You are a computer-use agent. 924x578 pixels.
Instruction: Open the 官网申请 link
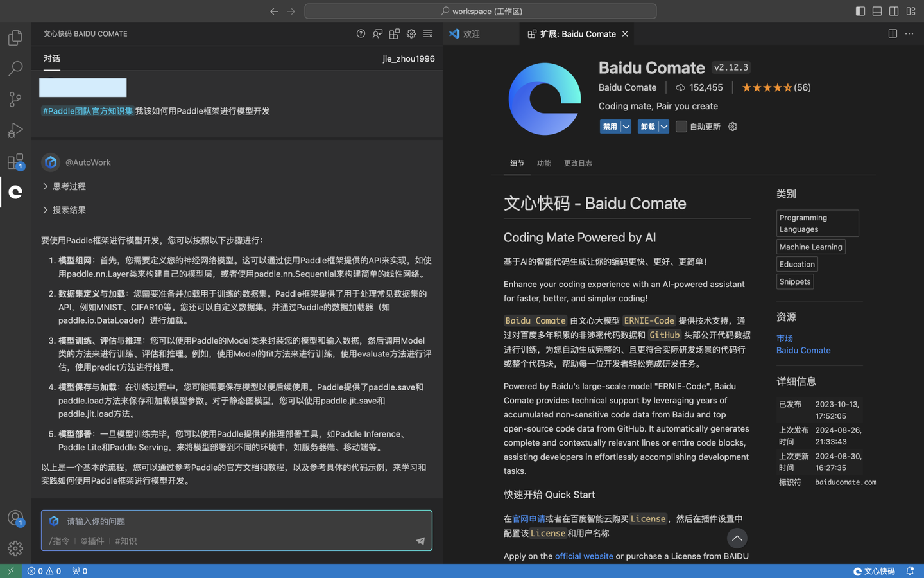pyautogui.click(x=529, y=519)
